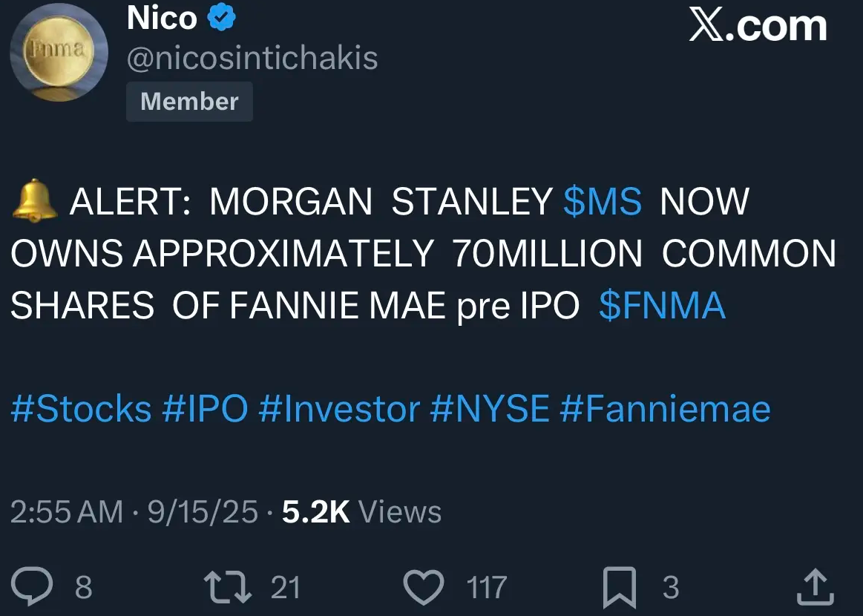863x616 pixels.
Task: View the 5.2K Views count
Action: 361,512
